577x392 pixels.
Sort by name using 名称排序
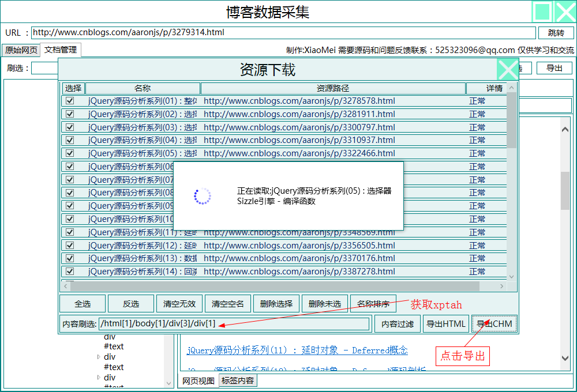click(x=373, y=304)
